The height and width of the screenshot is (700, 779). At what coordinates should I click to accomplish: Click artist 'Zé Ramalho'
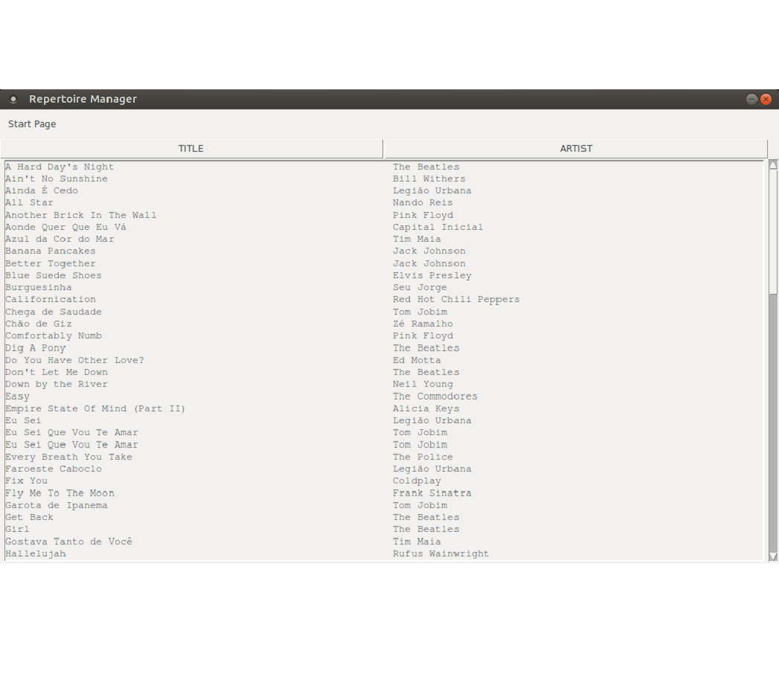click(x=423, y=324)
